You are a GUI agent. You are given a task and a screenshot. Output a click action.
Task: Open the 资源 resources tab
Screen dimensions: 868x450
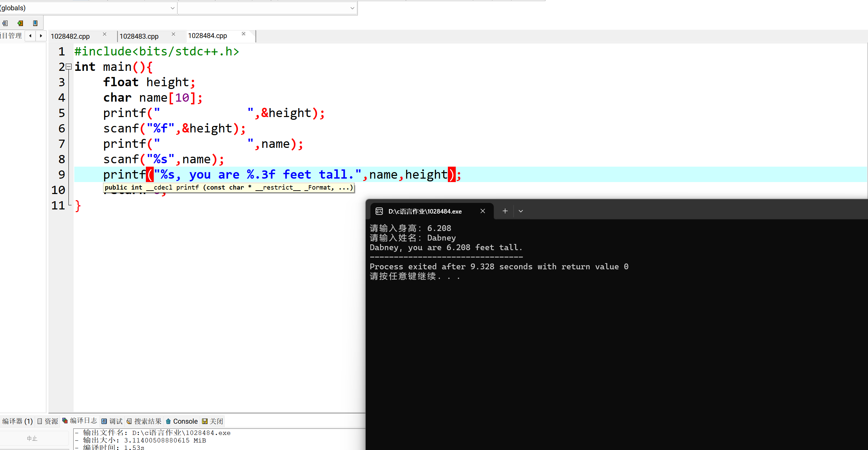click(x=48, y=421)
